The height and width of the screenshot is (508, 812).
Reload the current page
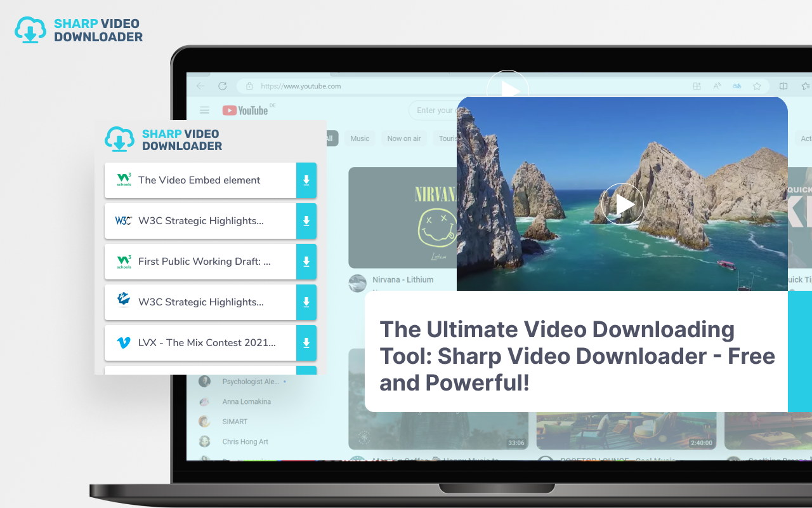(x=222, y=86)
